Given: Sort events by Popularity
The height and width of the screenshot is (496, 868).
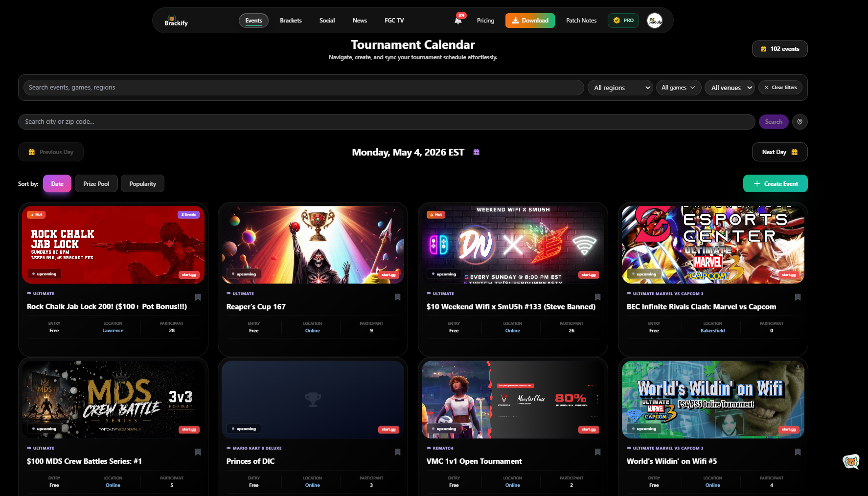Looking at the screenshot, I should pyautogui.click(x=142, y=184).
